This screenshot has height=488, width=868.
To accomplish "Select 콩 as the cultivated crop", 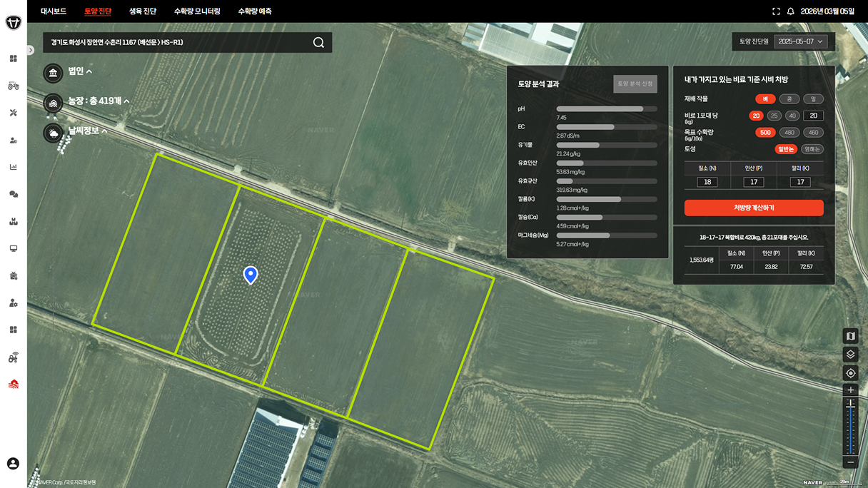I will click(789, 99).
